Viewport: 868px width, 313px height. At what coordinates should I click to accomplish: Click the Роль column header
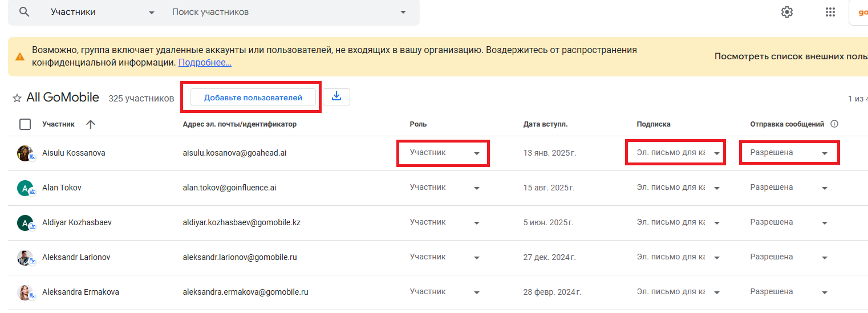pyautogui.click(x=418, y=124)
